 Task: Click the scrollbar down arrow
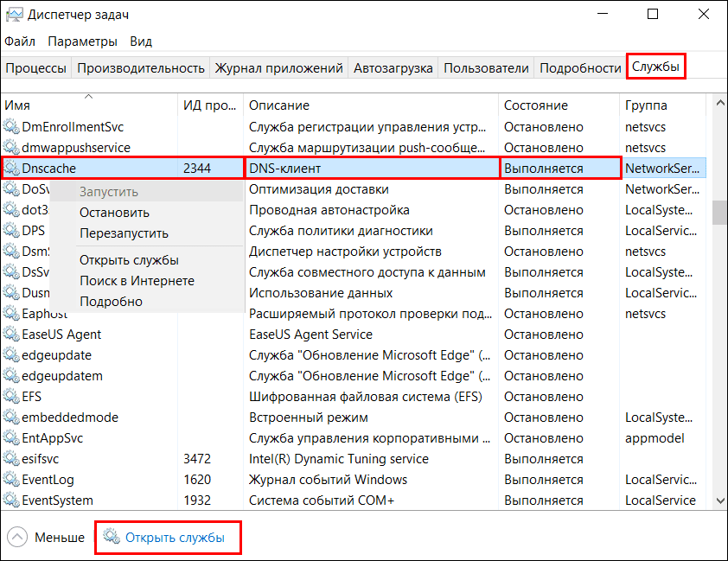pos(720,500)
